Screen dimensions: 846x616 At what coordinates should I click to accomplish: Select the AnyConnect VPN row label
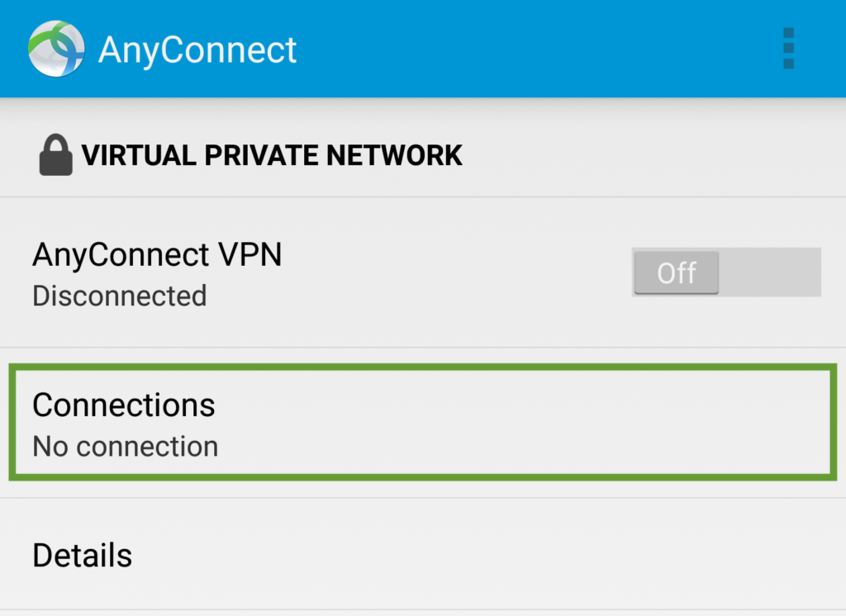coord(157,254)
